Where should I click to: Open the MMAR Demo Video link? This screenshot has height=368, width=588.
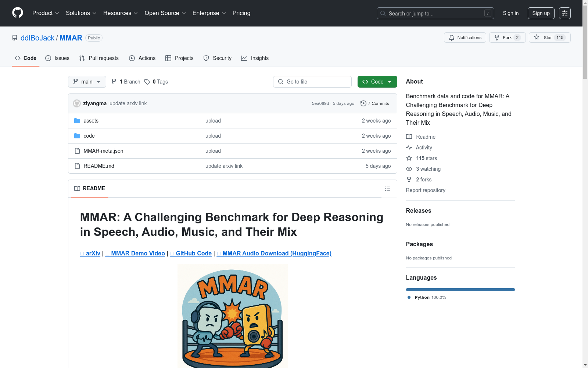pyautogui.click(x=135, y=254)
